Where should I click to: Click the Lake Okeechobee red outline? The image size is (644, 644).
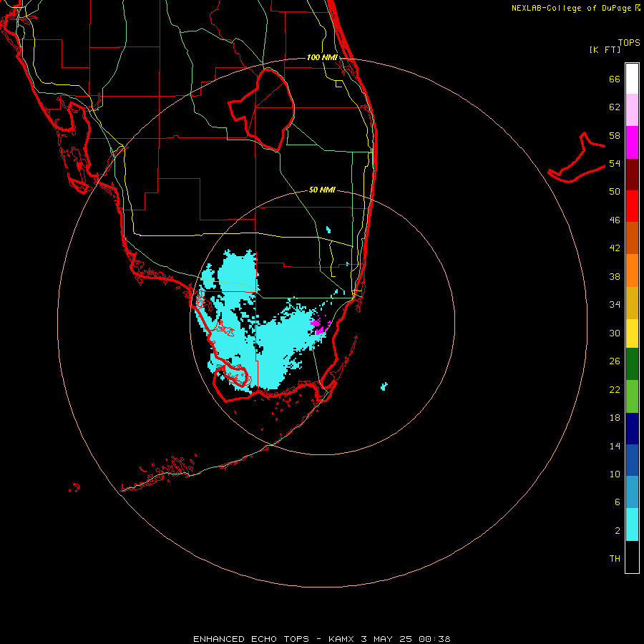[x=262, y=109]
